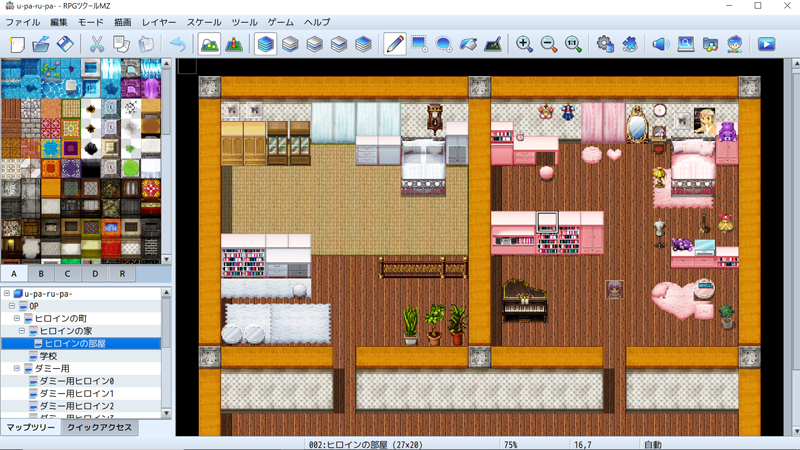Switch to マップツリー tab

tap(31, 428)
